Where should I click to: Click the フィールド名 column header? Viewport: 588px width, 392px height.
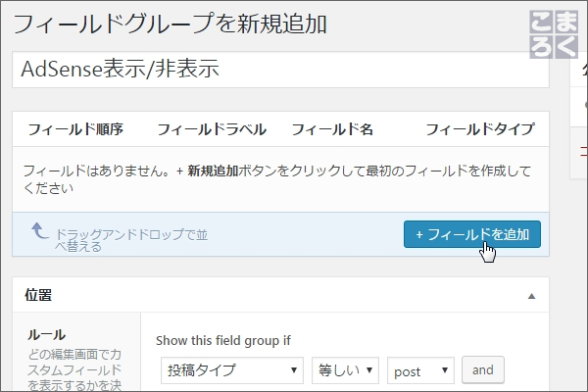tap(332, 129)
